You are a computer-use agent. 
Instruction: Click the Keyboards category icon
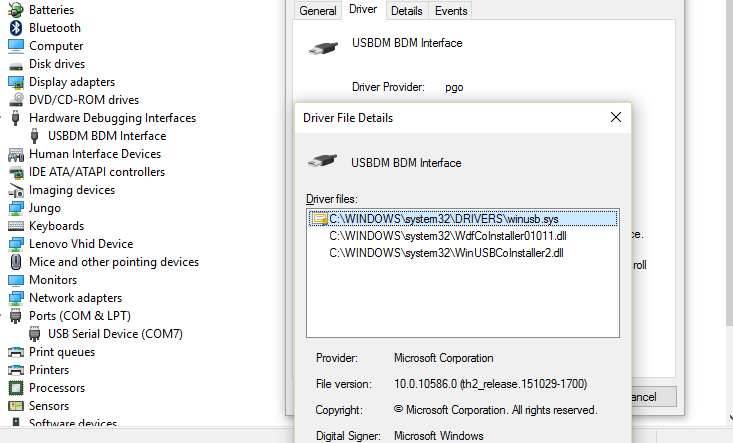[16, 226]
